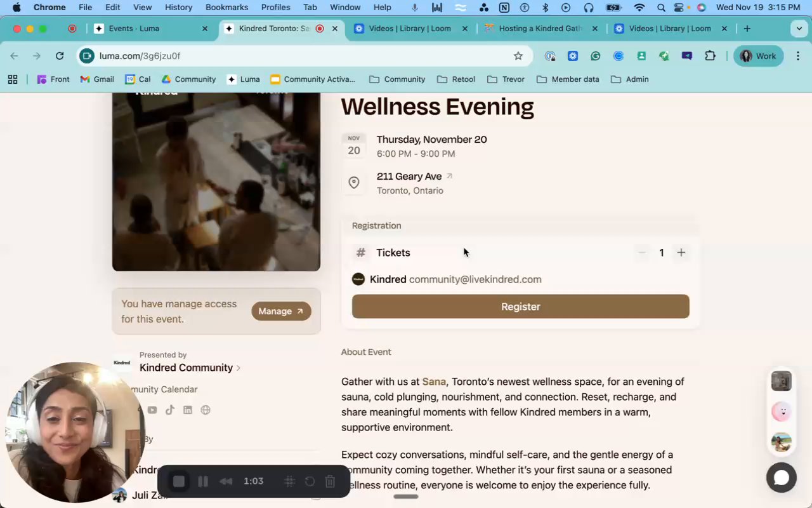Open the Cal bookmark

tap(138, 79)
